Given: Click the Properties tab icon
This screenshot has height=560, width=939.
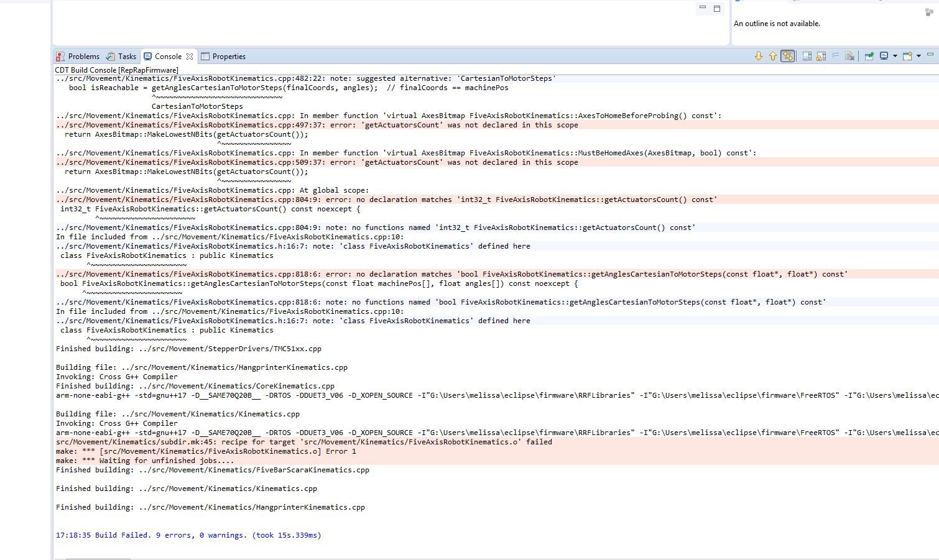Looking at the screenshot, I should 205,57.
